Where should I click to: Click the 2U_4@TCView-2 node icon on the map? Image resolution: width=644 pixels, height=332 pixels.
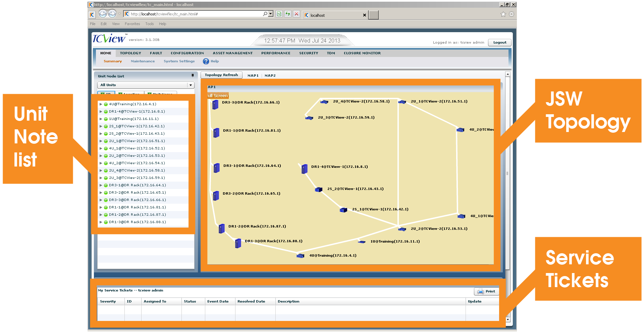324,102
